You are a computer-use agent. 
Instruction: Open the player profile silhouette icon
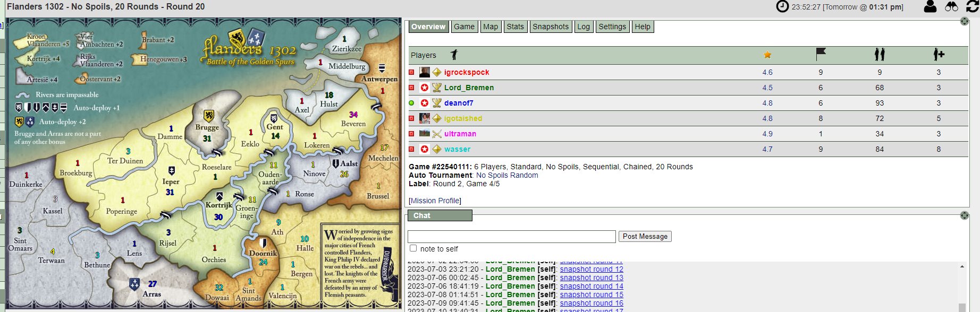click(x=930, y=6)
